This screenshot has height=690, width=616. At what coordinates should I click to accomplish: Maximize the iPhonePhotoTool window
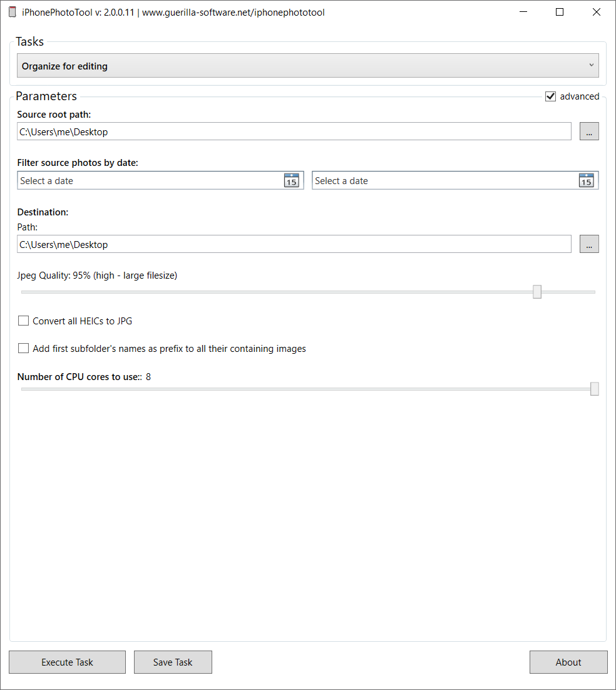coord(560,12)
